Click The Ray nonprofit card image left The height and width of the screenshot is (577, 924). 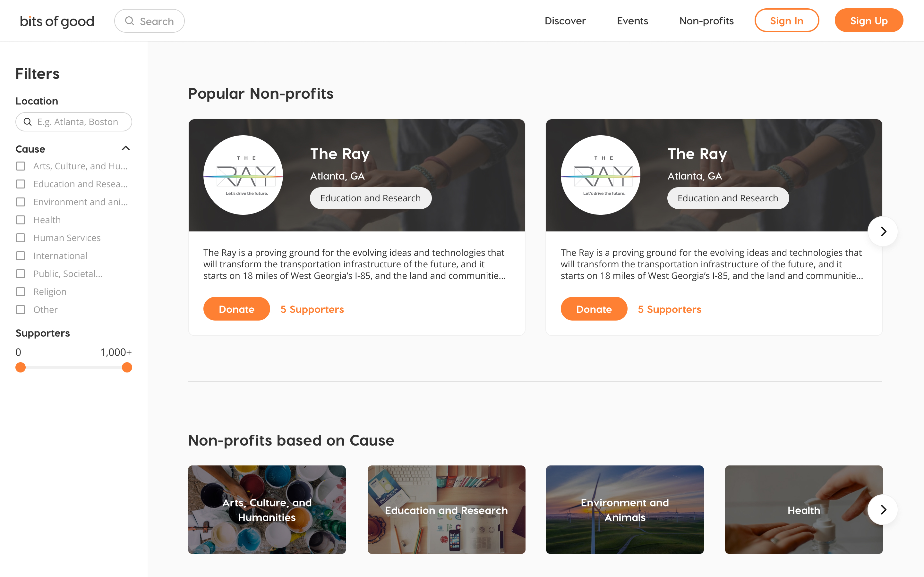356,175
